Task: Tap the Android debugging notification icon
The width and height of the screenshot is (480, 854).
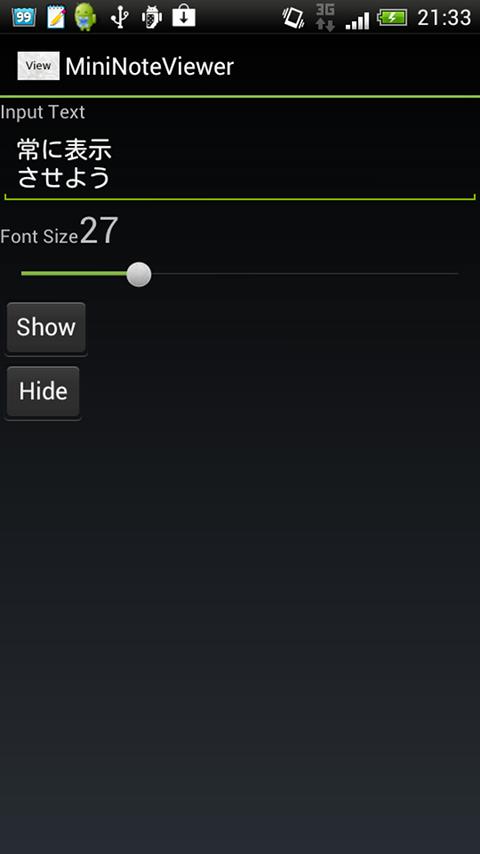Action: [151, 17]
